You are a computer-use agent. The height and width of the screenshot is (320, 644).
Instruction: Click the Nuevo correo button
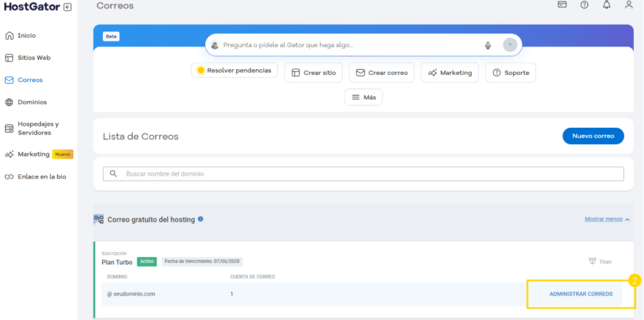(x=593, y=136)
